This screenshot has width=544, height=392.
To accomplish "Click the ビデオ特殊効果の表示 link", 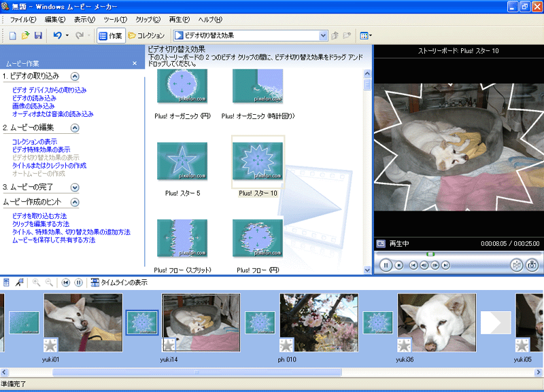I will (x=41, y=149).
